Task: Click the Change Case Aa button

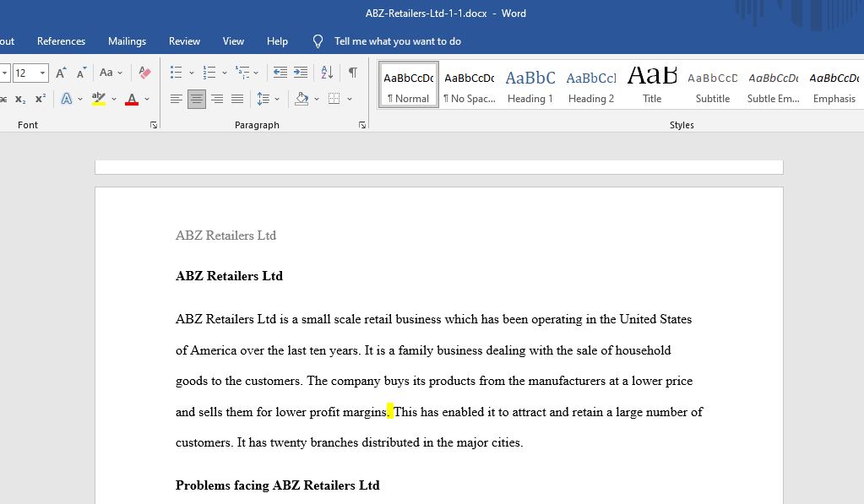Action: (x=106, y=72)
